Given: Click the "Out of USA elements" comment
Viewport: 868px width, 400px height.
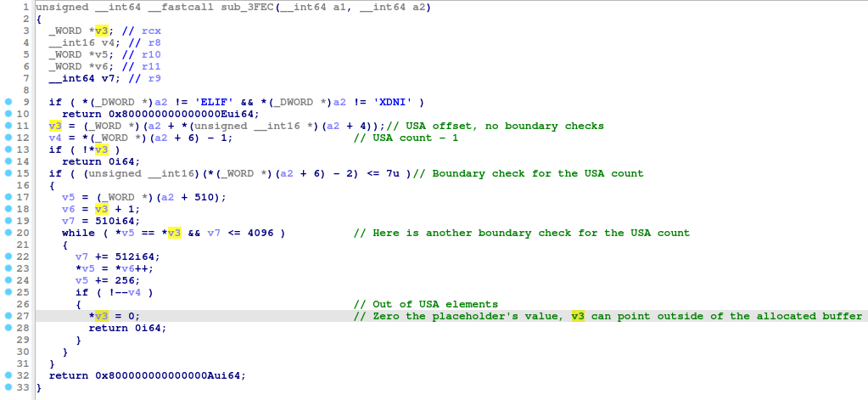Looking at the screenshot, I should coord(425,304).
